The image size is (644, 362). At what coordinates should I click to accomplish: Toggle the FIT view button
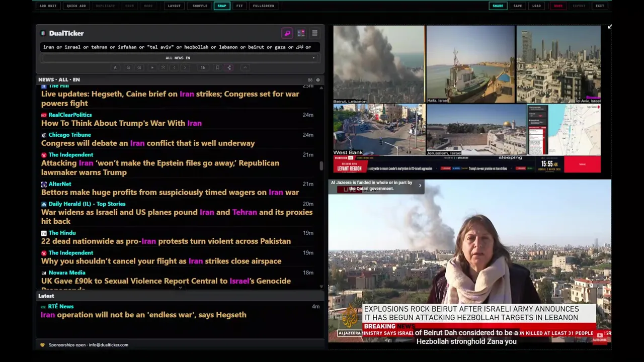(x=239, y=6)
